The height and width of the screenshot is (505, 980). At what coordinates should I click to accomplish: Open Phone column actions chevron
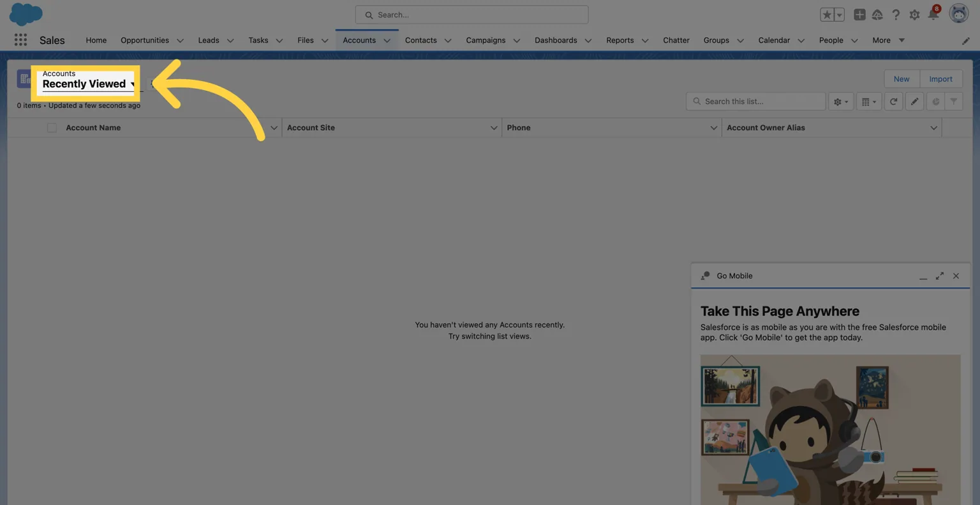(x=713, y=128)
